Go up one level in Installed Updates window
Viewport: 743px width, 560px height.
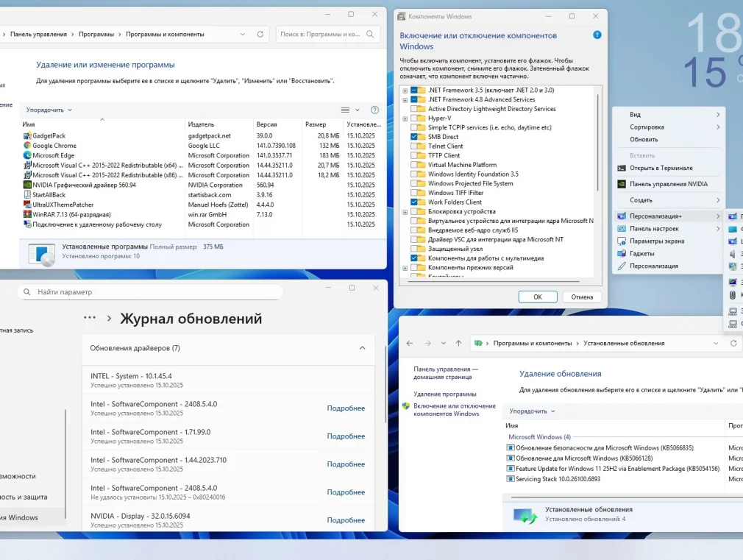(x=458, y=343)
